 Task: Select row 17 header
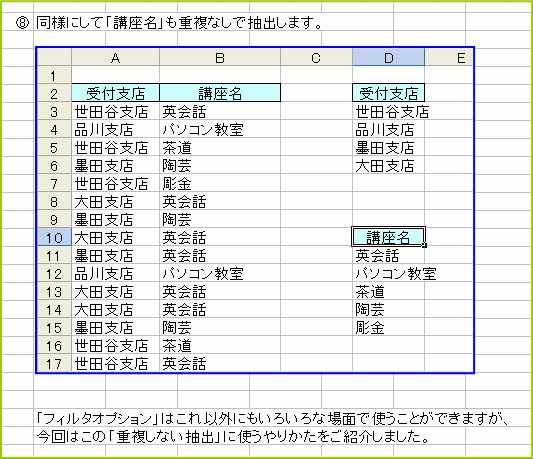coord(54,363)
